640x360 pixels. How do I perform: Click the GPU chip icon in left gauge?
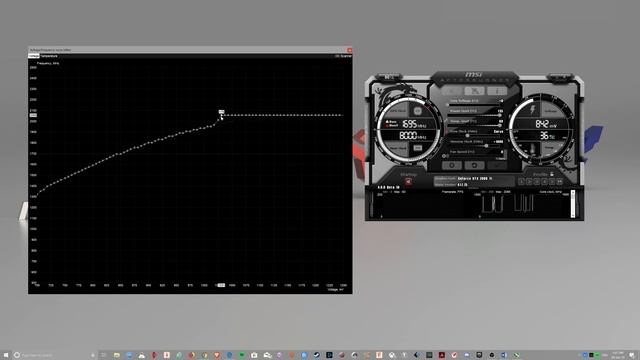(x=418, y=111)
